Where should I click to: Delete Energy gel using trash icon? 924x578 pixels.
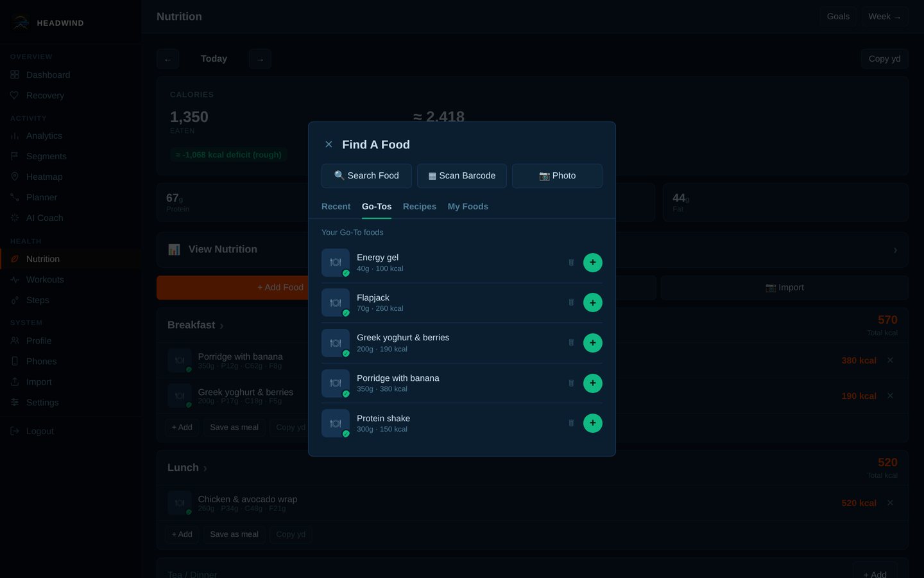click(x=571, y=263)
